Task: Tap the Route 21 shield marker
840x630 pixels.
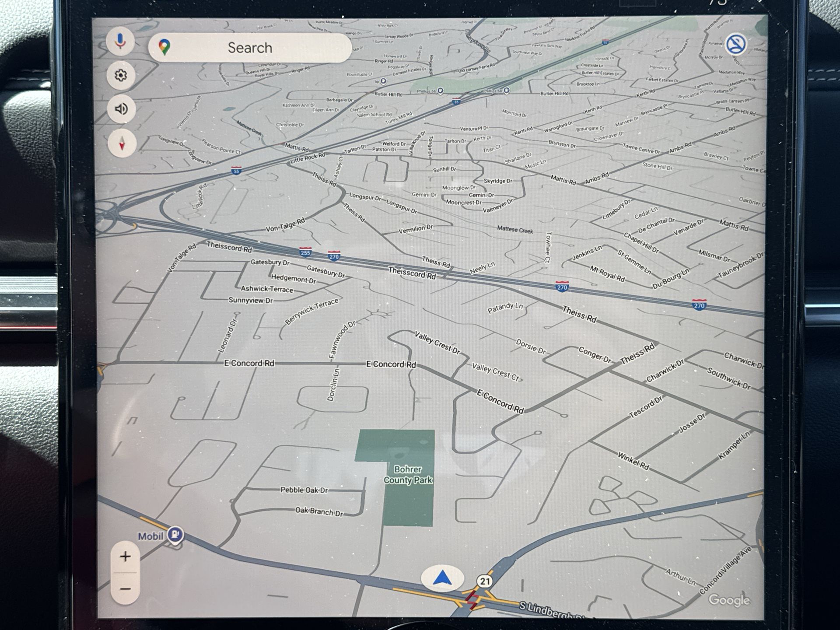Action: (485, 581)
